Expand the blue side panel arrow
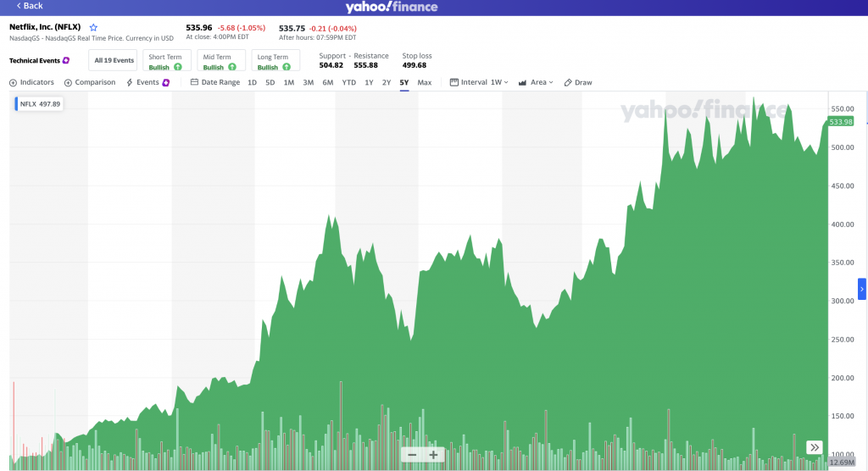This screenshot has width=868, height=471. point(862,289)
